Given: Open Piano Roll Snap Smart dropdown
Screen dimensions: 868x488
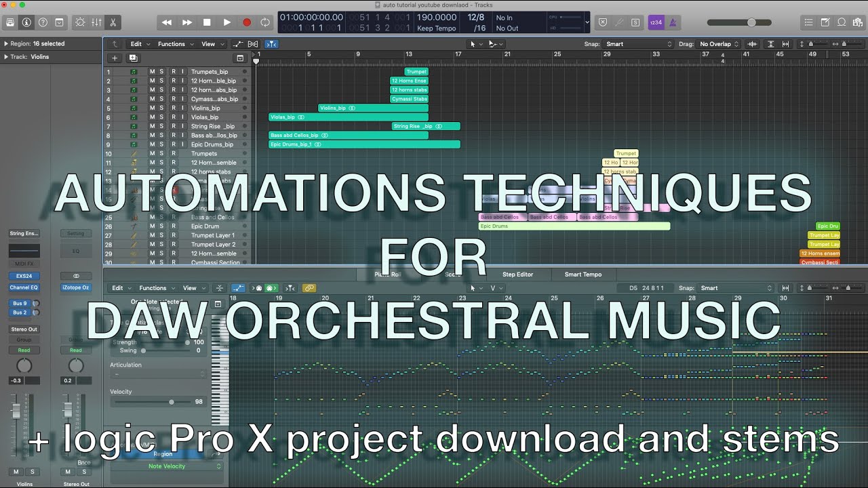Looking at the screenshot, I should click(x=734, y=288).
